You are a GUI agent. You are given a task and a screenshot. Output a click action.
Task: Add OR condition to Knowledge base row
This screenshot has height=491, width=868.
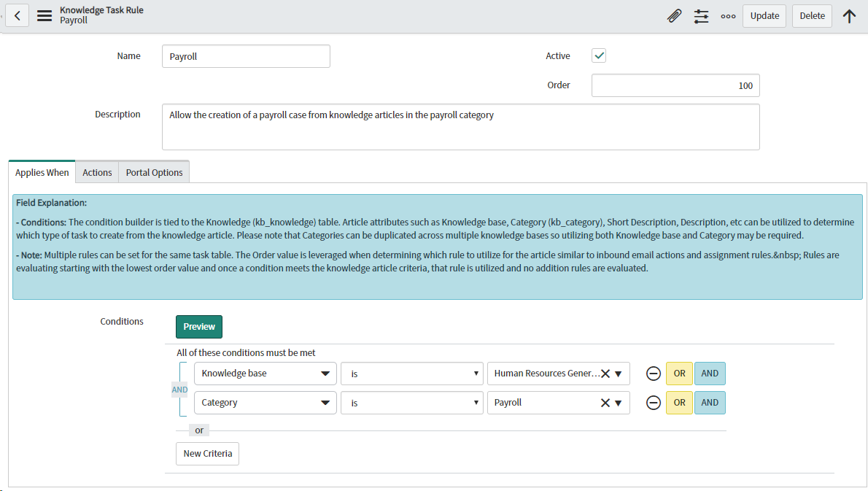(679, 374)
